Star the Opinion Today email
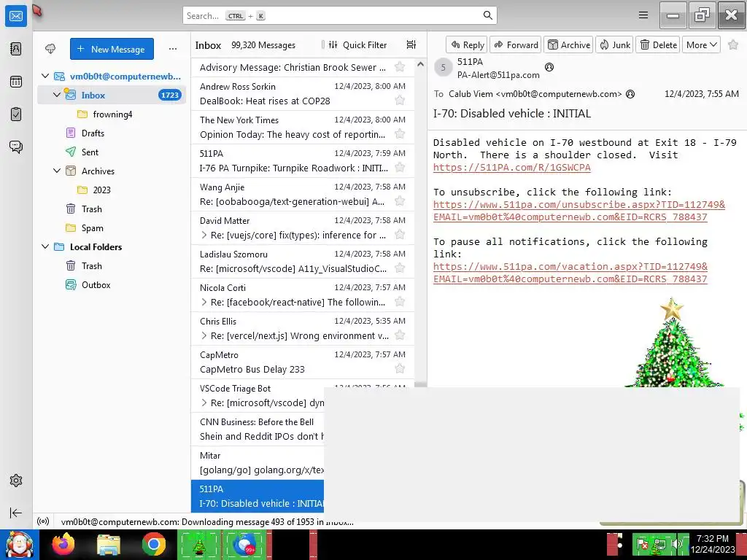Screen dimensions: 747x560 400,134
